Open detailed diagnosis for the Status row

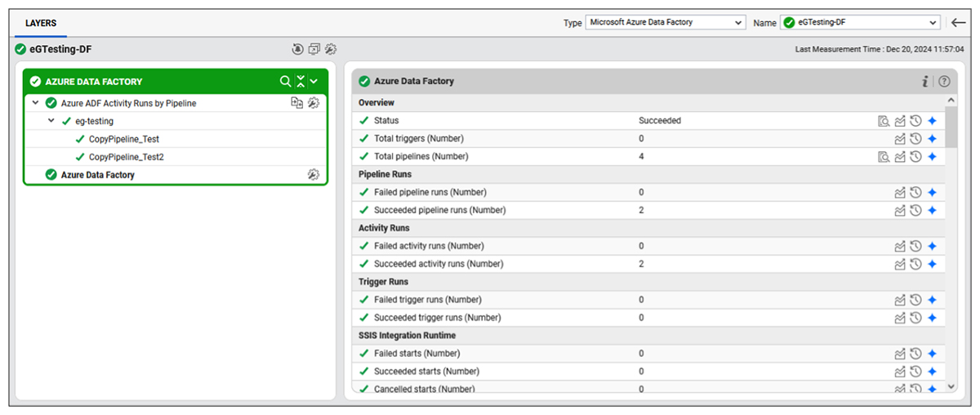pyautogui.click(x=883, y=121)
